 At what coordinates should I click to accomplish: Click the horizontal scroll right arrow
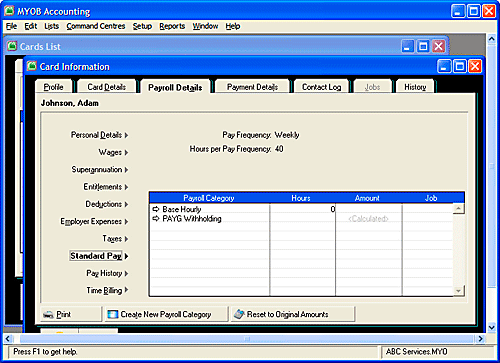pyautogui.click(x=480, y=339)
